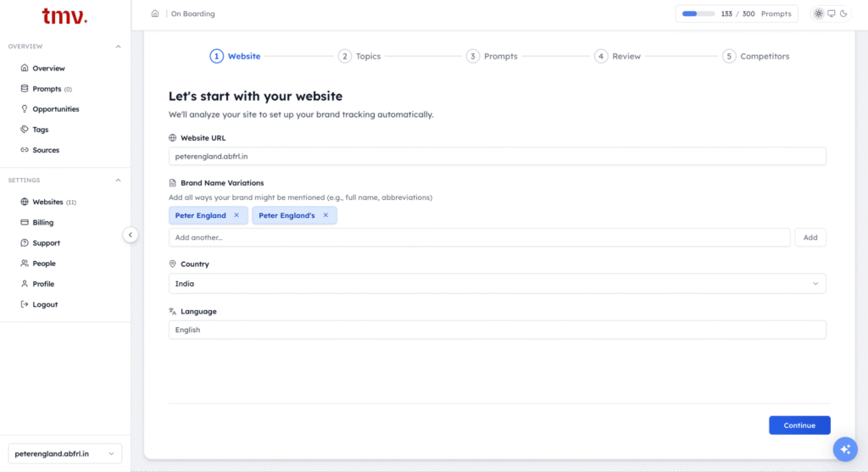Open the AI assistant sparkle button
This screenshot has height=472, width=868.
pyautogui.click(x=845, y=449)
